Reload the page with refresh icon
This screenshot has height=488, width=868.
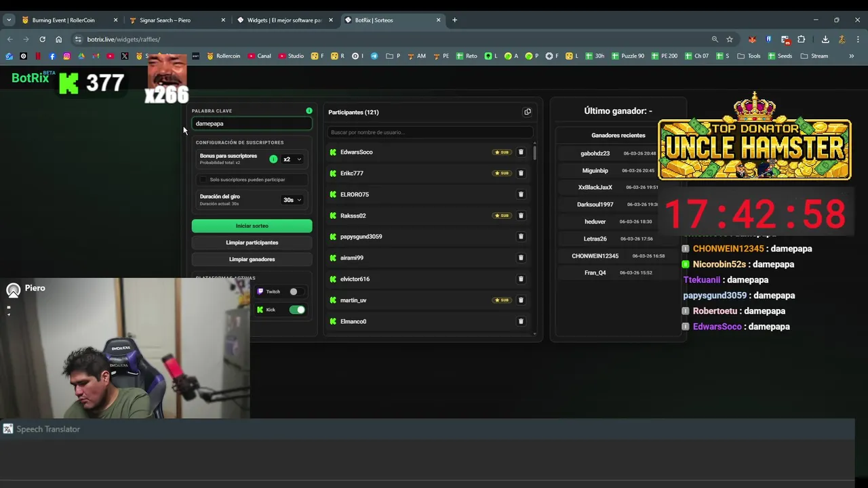pos(42,39)
